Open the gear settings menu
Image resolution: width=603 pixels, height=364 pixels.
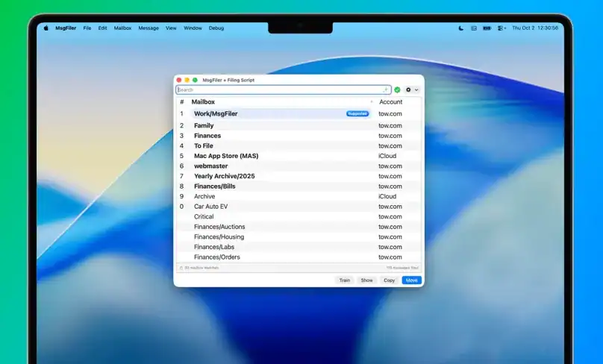point(411,90)
